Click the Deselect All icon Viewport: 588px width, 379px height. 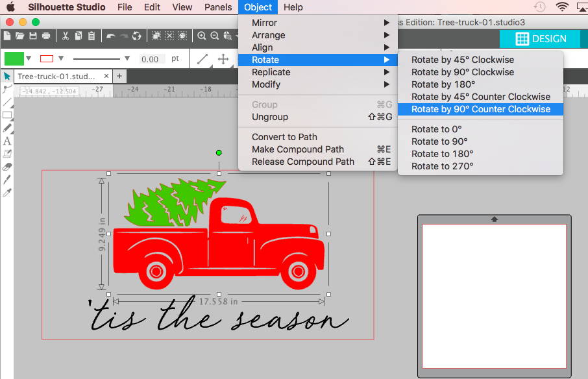coord(169,36)
